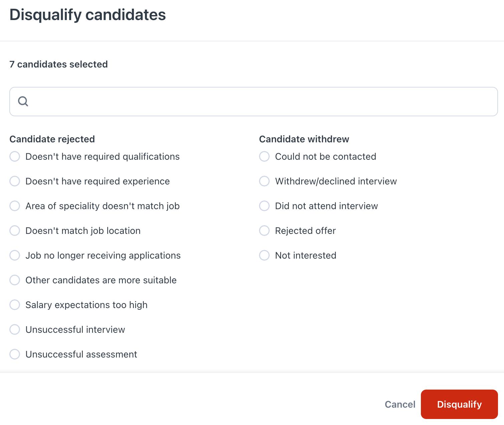Viewport: 504px width, 425px height.
Task: Select "Doesn't have required qualifications" reason
Action: [x=15, y=156]
